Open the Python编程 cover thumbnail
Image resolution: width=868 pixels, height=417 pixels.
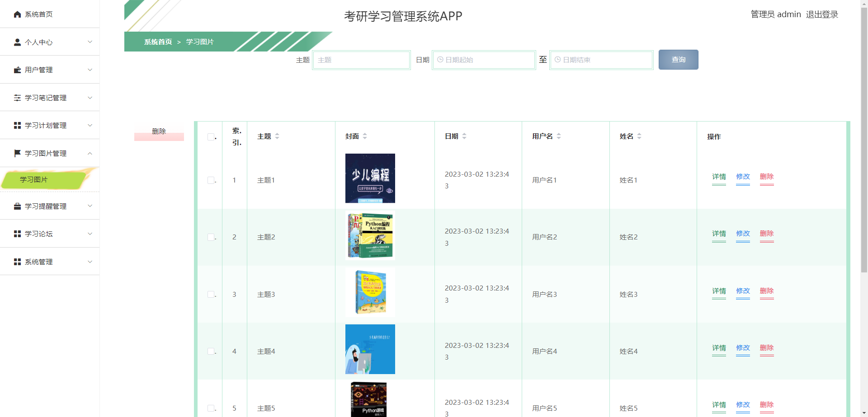pos(370,235)
